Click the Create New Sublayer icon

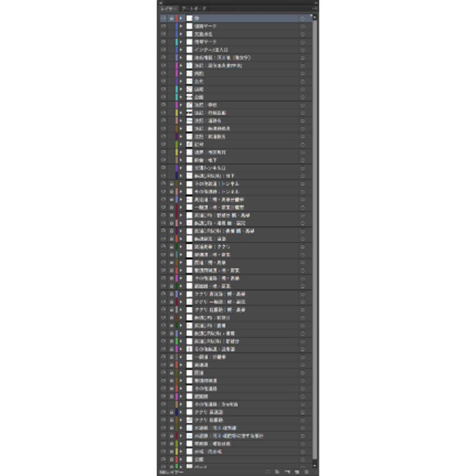coord(287,472)
